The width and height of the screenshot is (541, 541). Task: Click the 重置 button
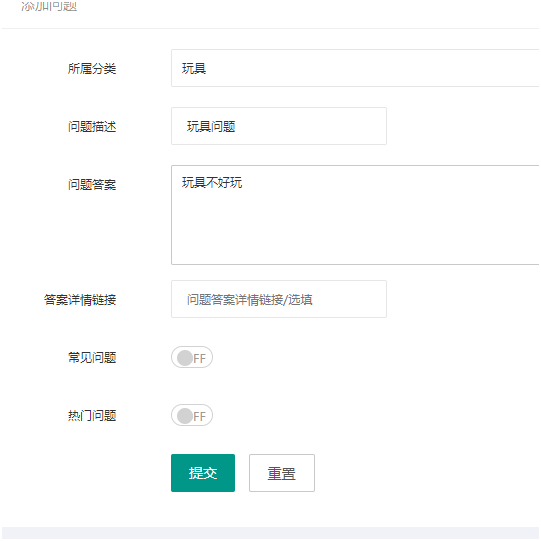(282, 473)
